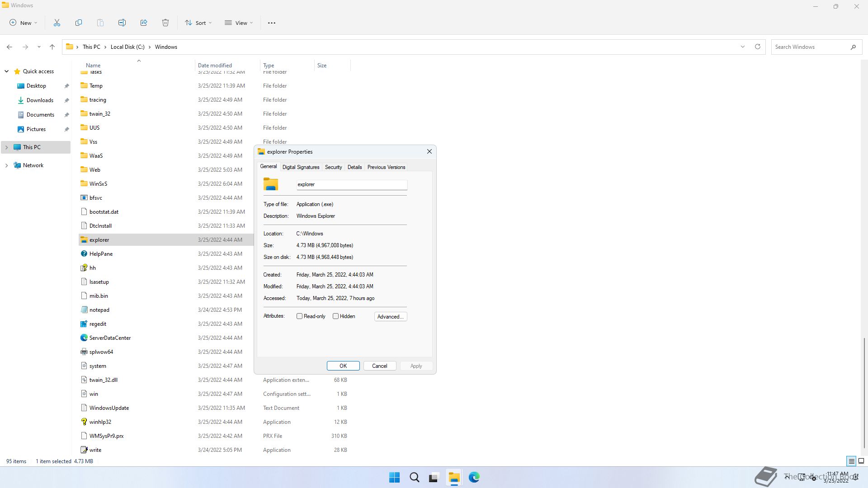Click the Cut scissors icon

tap(57, 23)
